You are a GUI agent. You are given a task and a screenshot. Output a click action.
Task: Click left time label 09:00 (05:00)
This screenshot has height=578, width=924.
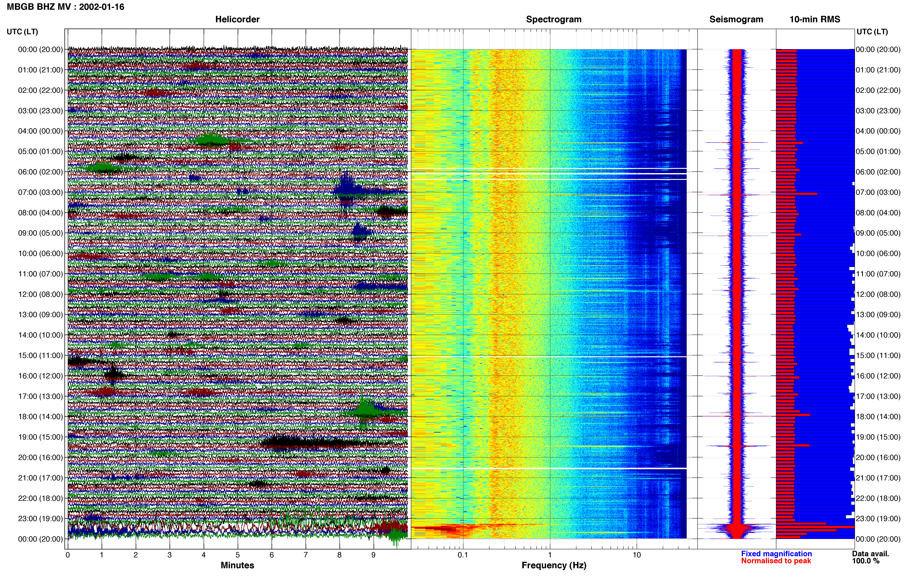coord(41,233)
